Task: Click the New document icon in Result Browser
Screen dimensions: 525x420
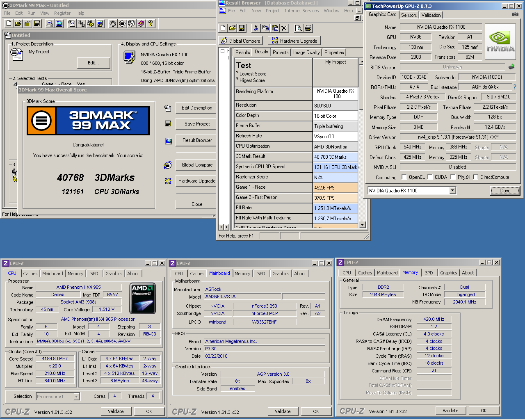Action: coord(223,28)
